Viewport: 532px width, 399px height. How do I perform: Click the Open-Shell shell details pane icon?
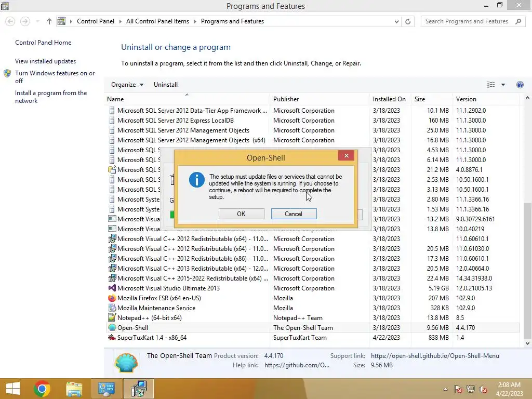pos(126,363)
